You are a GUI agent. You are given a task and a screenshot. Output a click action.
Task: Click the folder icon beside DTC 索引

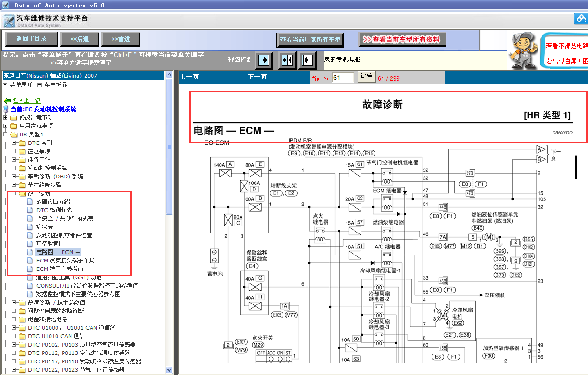[22, 143]
